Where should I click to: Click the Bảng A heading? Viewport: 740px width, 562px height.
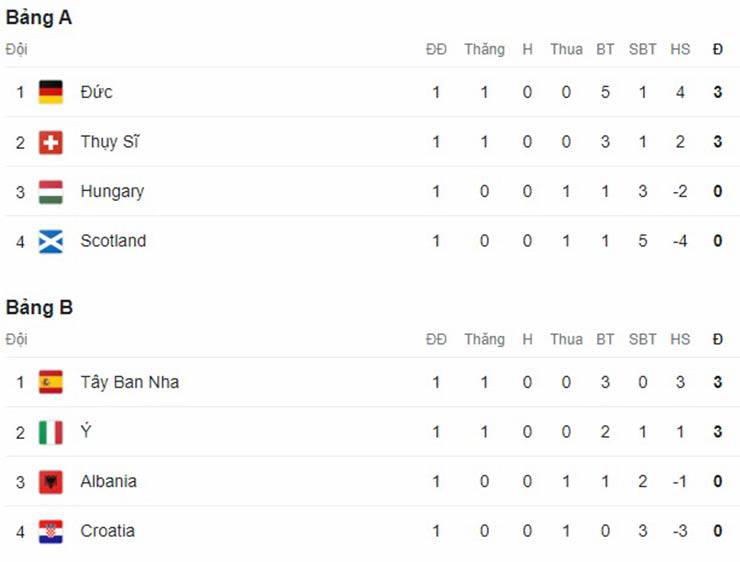(39, 18)
